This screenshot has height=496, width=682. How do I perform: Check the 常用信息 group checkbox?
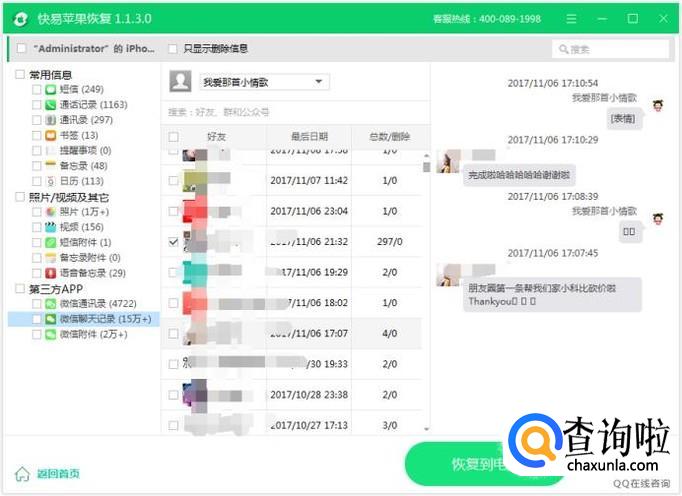click(x=20, y=74)
